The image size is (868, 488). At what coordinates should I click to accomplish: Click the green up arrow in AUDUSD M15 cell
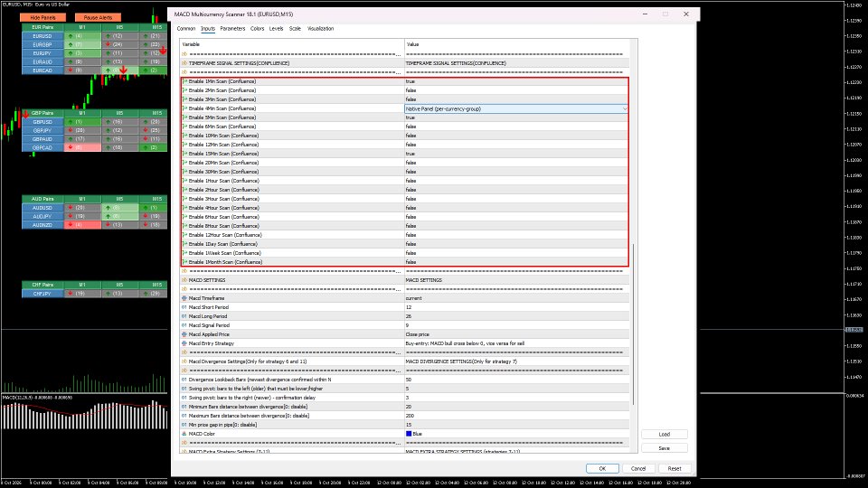click(146, 208)
